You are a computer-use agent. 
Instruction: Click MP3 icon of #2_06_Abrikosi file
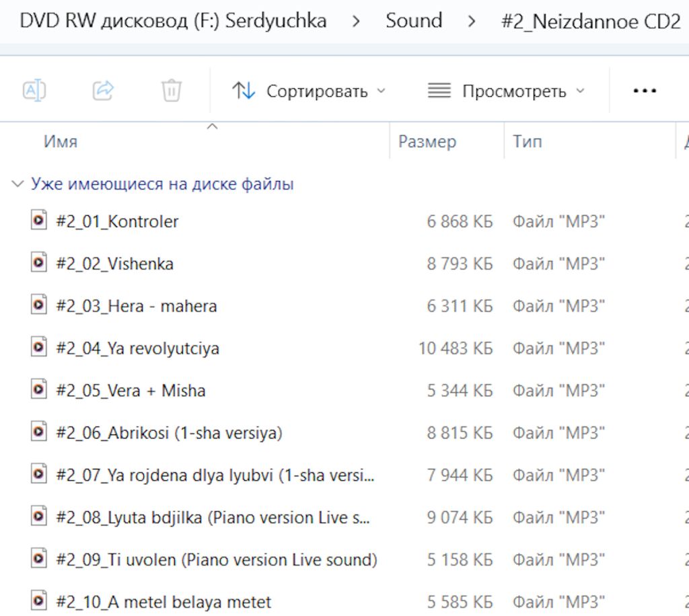(x=38, y=432)
